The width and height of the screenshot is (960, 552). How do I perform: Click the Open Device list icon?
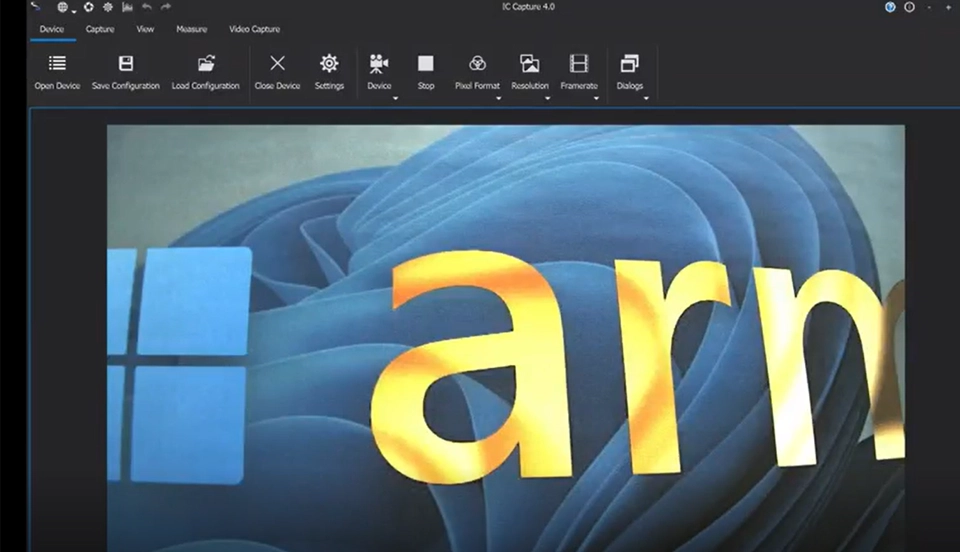(x=57, y=65)
